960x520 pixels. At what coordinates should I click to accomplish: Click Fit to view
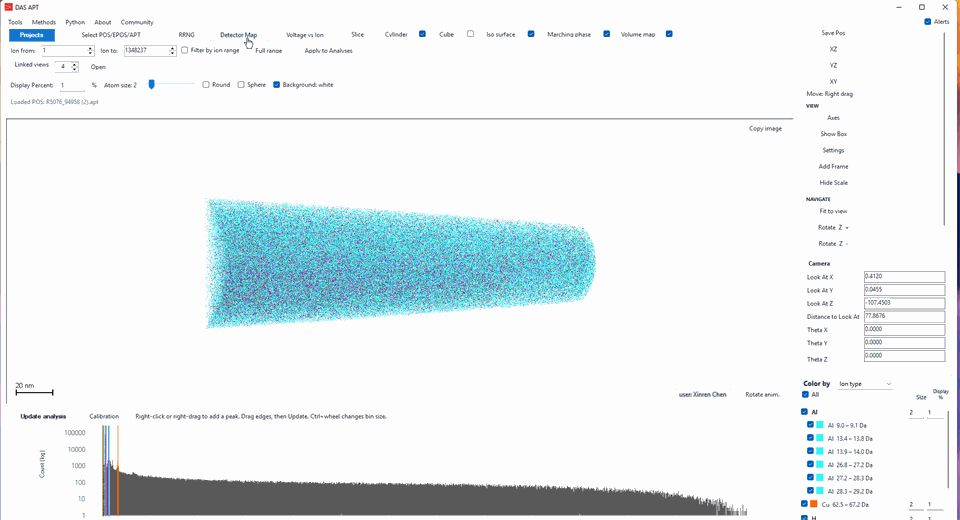click(833, 211)
